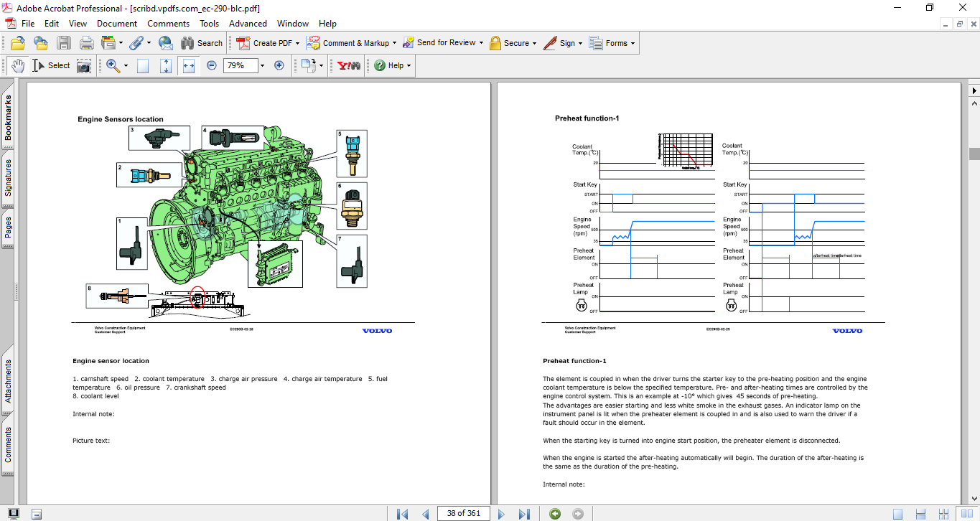Click the zoom out minus button
Image resolution: width=980 pixels, height=521 pixels.
coord(212,65)
